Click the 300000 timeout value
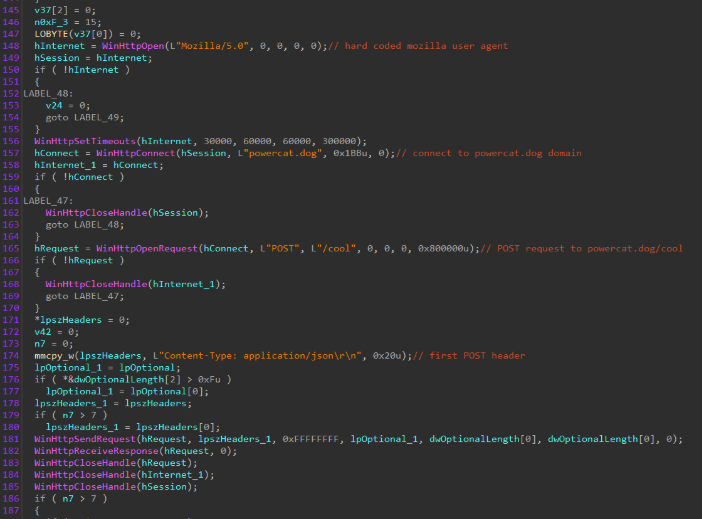The width and height of the screenshot is (702, 519). pyautogui.click(x=339, y=141)
